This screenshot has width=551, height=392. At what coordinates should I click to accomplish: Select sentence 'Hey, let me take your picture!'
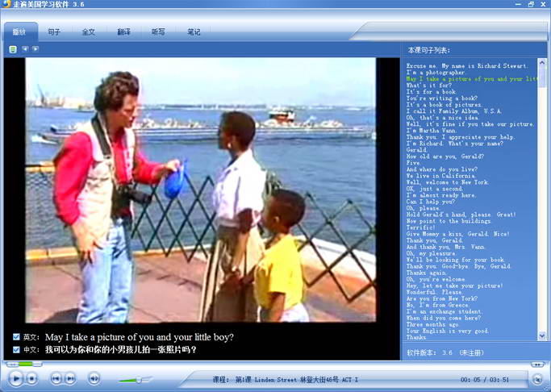click(x=454, y=286)
